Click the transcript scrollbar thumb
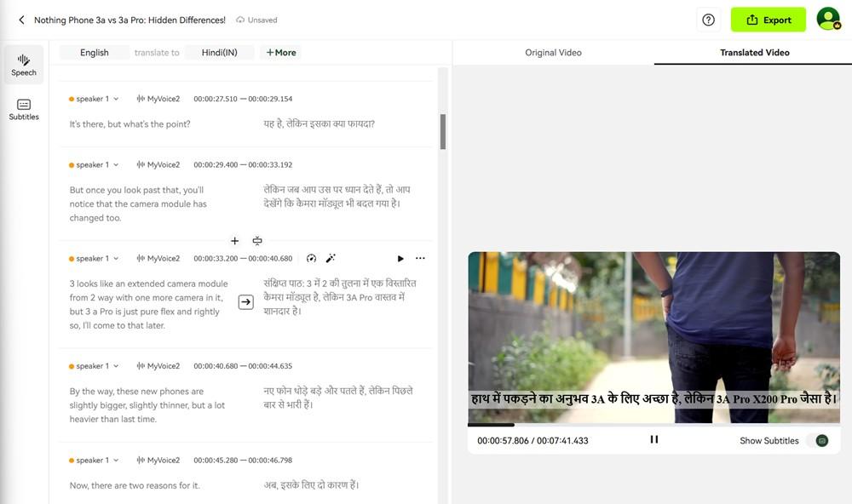852x504 pixels. 443,131
